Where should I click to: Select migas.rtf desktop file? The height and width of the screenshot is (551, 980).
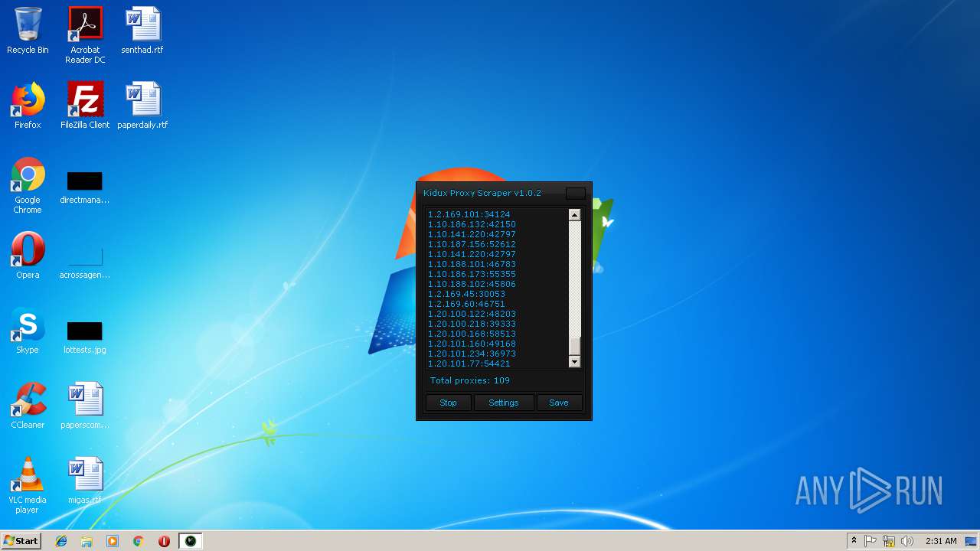(85, 481)
